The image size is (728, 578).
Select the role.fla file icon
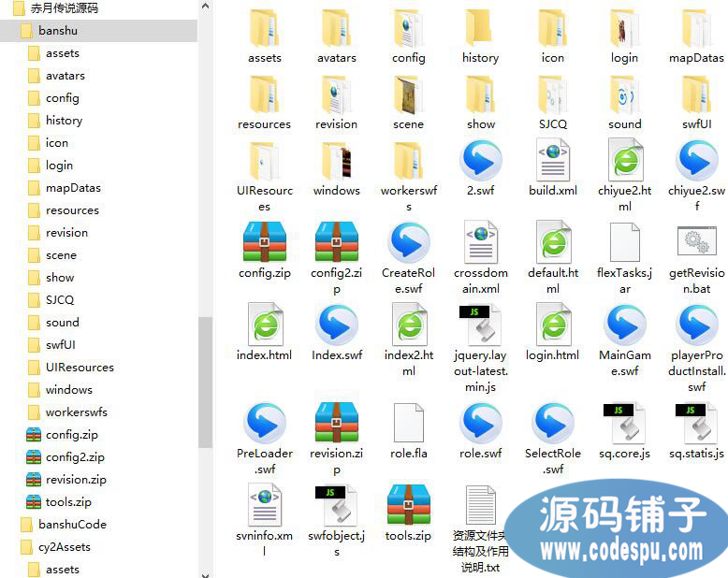click(x=409, y=422)
